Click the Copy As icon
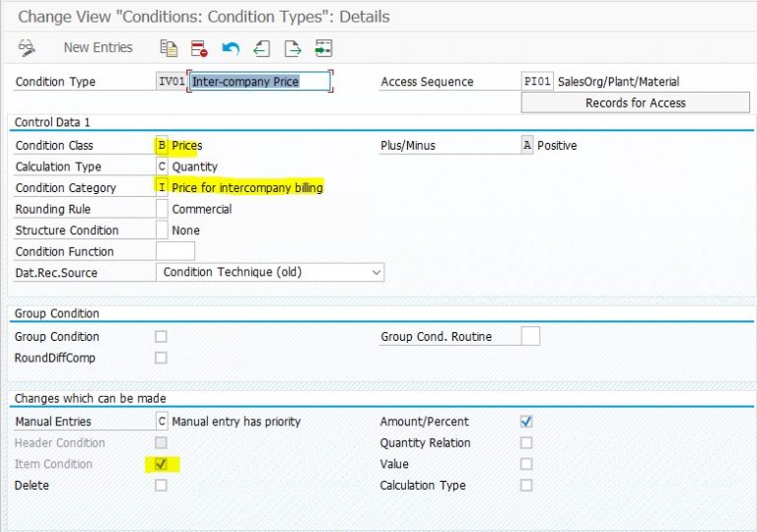The width and height of the screenshot is (757, 532). [x=169, y=47]
